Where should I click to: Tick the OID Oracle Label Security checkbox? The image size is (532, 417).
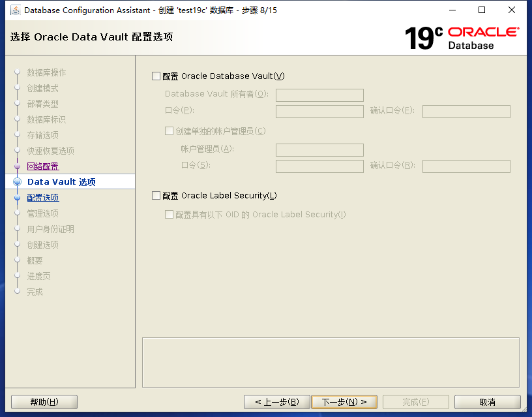point(169,214)
